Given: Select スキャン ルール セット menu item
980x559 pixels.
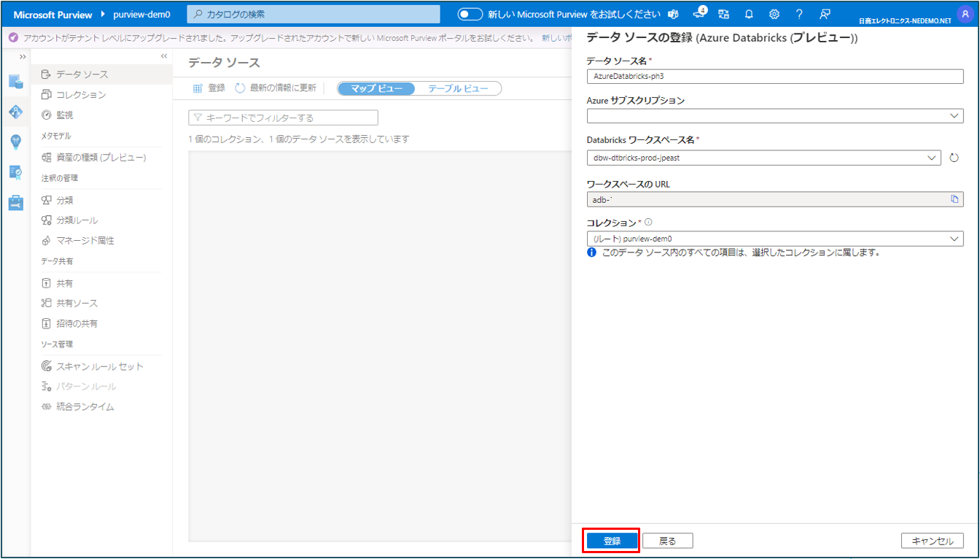Looking at the screenshot, I should (x=100, y=366).
